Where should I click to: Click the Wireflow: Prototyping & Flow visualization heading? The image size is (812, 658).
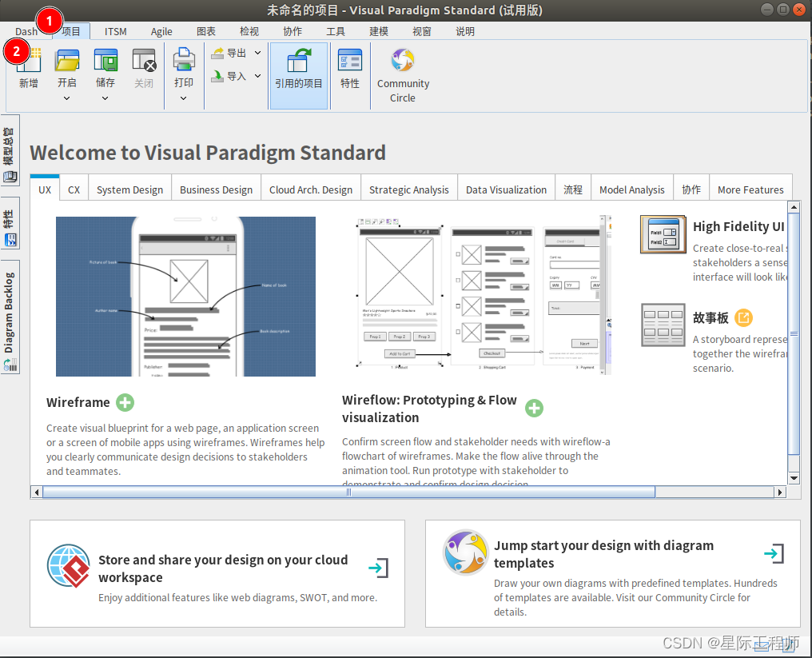coord(429,409)
